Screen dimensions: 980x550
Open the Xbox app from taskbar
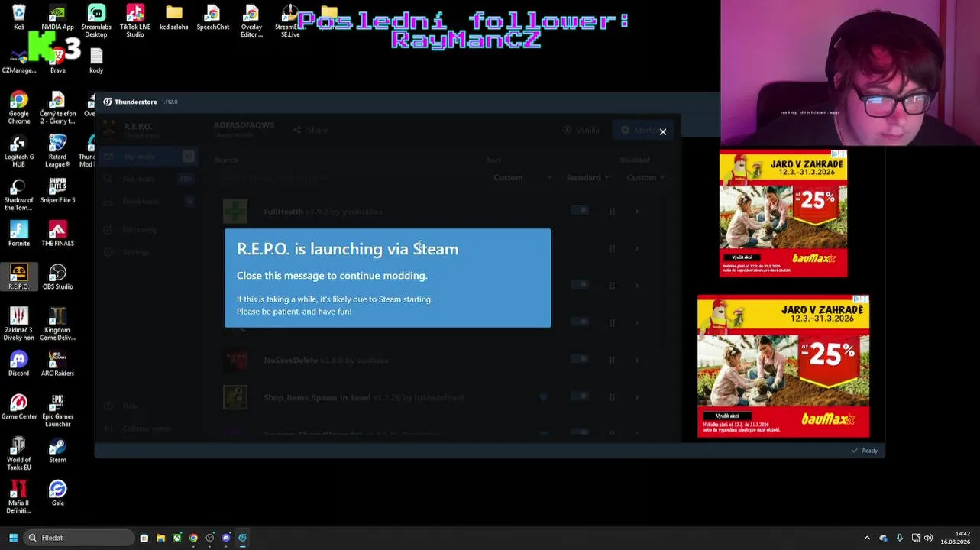177,538
